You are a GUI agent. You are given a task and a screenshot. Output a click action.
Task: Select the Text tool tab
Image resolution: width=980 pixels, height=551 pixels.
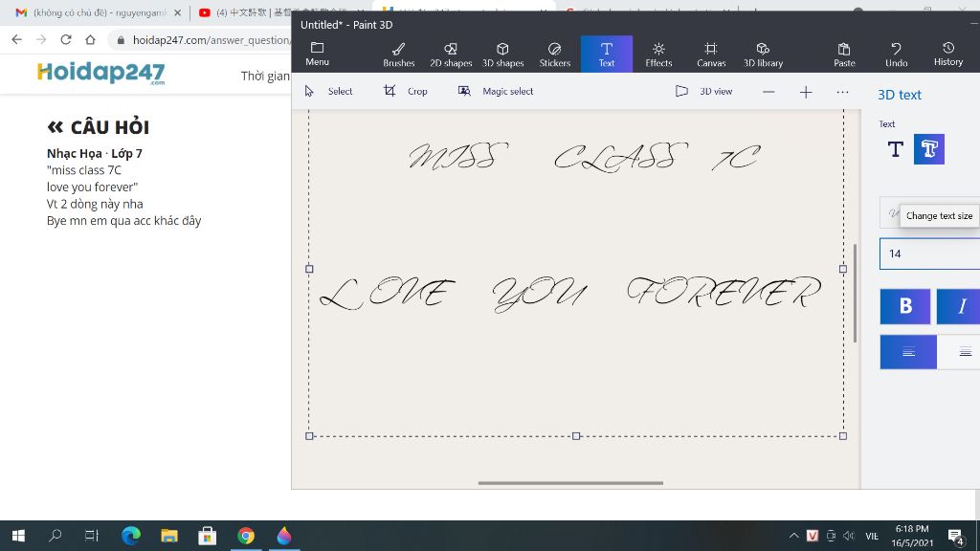[606, 55]
